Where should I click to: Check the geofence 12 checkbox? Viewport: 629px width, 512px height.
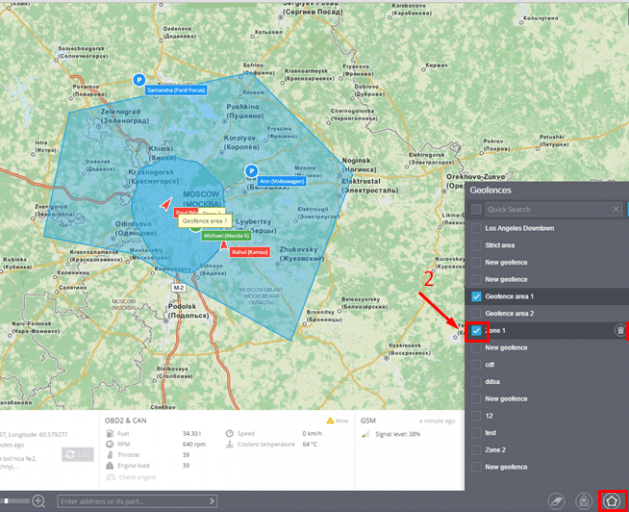pyautogui.click(x=476, y=416)
